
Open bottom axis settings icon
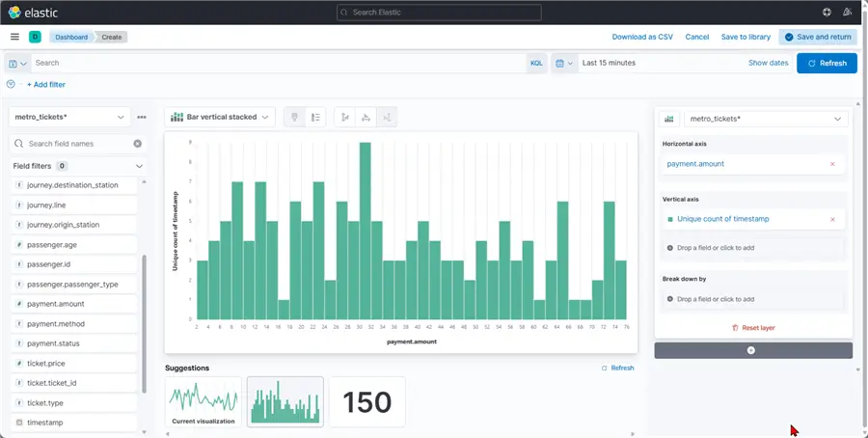point(366,118)
